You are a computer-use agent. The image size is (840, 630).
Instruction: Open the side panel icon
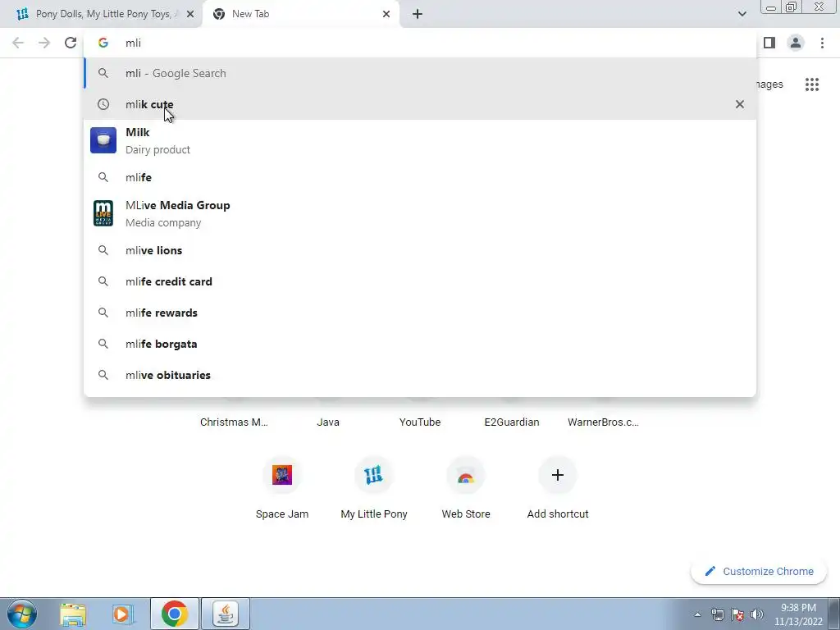click(x=769, y=43)
